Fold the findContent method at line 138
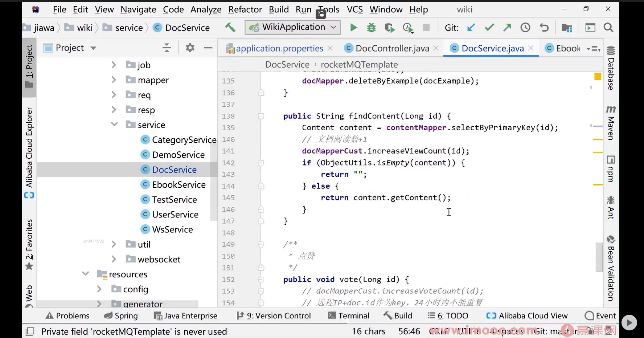Screen dimensions: 644x338 tap(261, 116)
